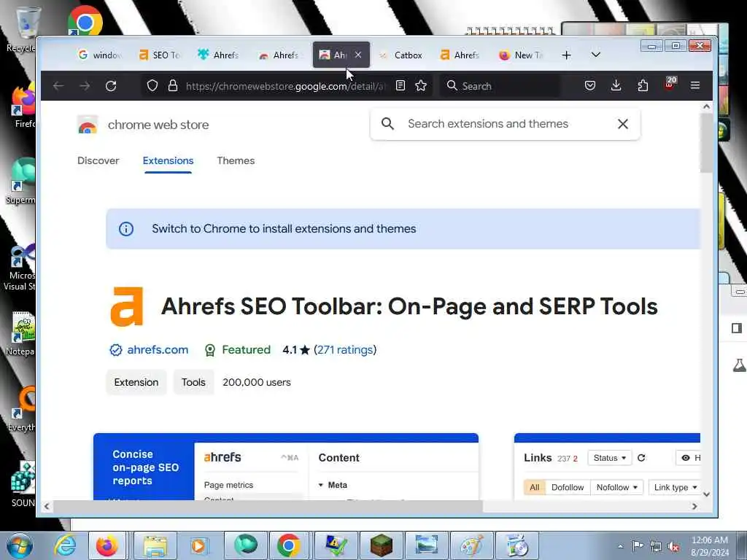The width and height of the screenshot is (747, 560).
Task: Open the Firefox downloads panel
Action: [x=616, y=86]
